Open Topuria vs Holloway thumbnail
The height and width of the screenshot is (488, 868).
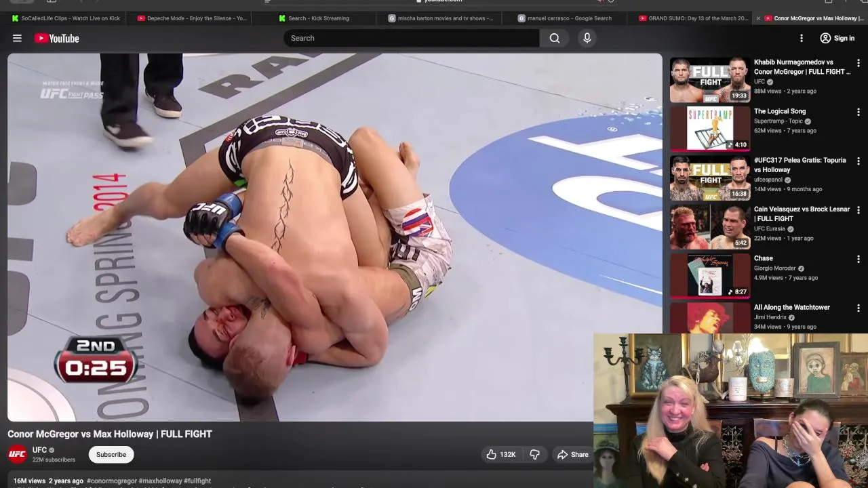pos(710,178)
